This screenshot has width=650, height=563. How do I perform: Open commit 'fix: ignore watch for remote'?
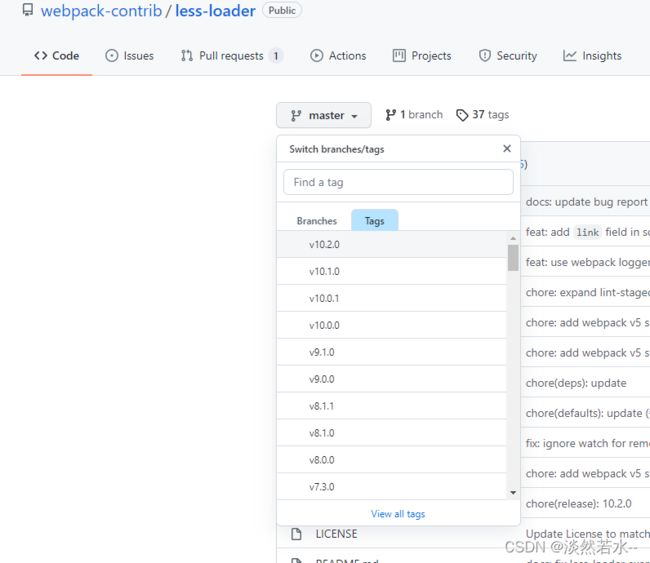pyautogui.click(x=587, y=443)
